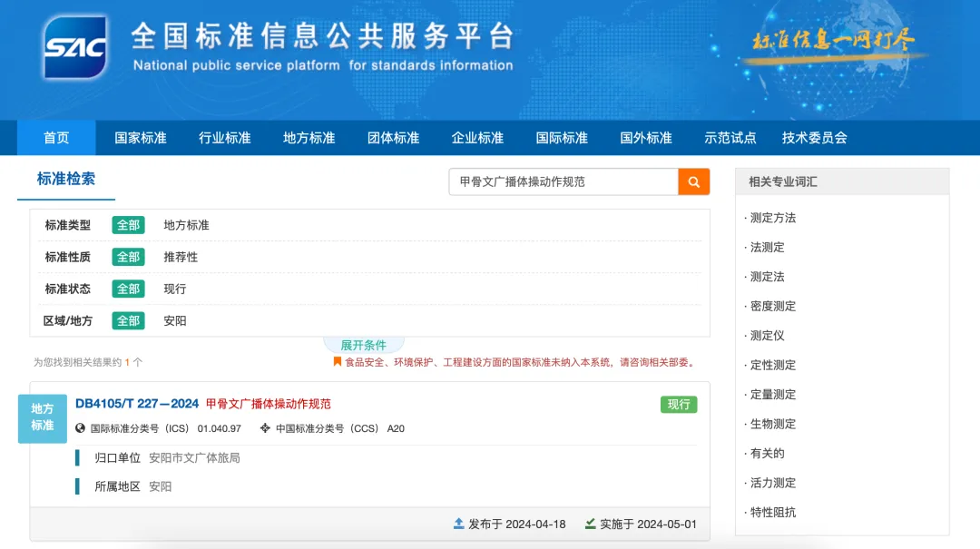Open the 企业标准 page
This screenshot has height=549, width=980.
(x=477, y=138)
